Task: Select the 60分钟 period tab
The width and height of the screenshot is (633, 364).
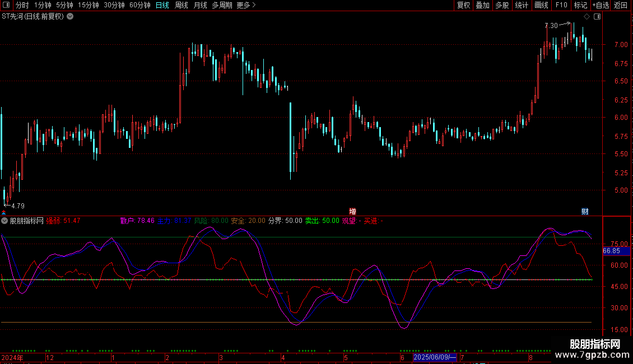Action: [x=139, y=6]
